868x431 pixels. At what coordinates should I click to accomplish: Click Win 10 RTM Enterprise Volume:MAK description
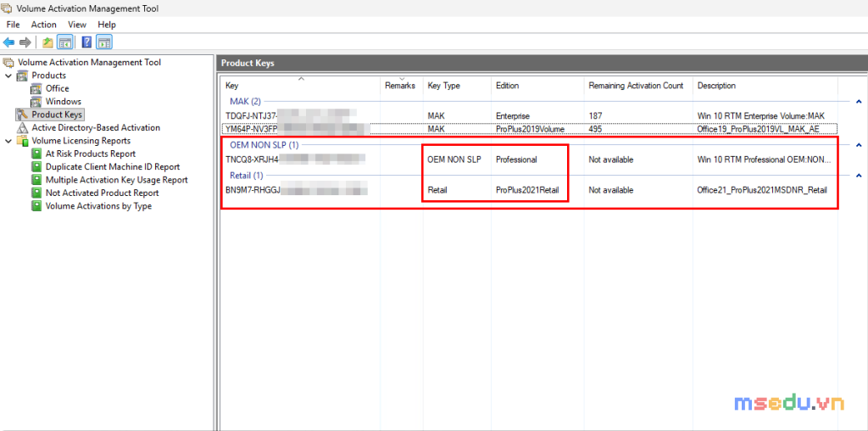760,115
